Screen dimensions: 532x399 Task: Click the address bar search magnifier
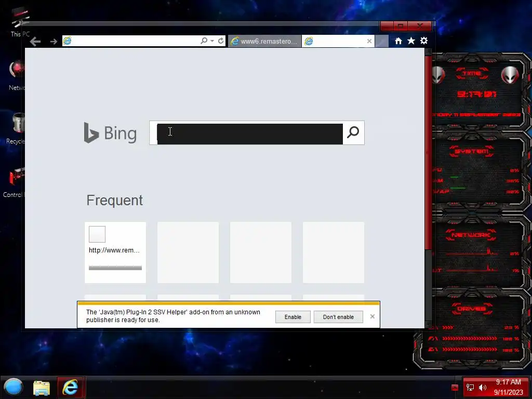click(x=204, y=41)
